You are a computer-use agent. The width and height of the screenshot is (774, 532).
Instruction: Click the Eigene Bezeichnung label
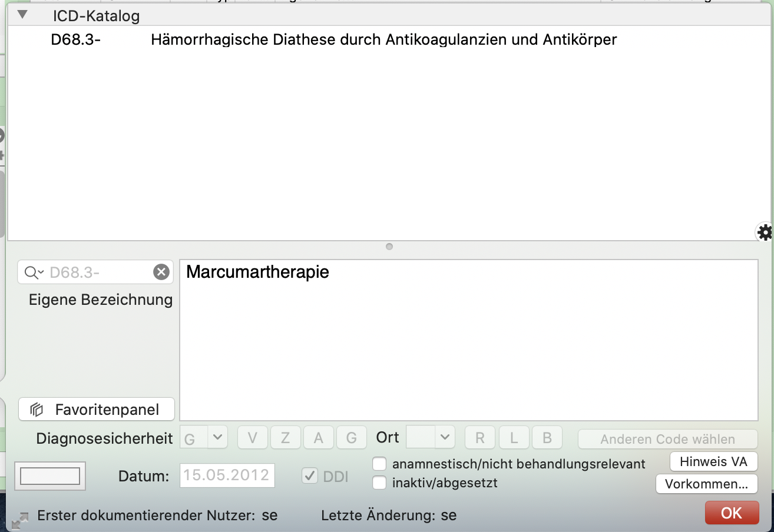(x=101, y=300)
